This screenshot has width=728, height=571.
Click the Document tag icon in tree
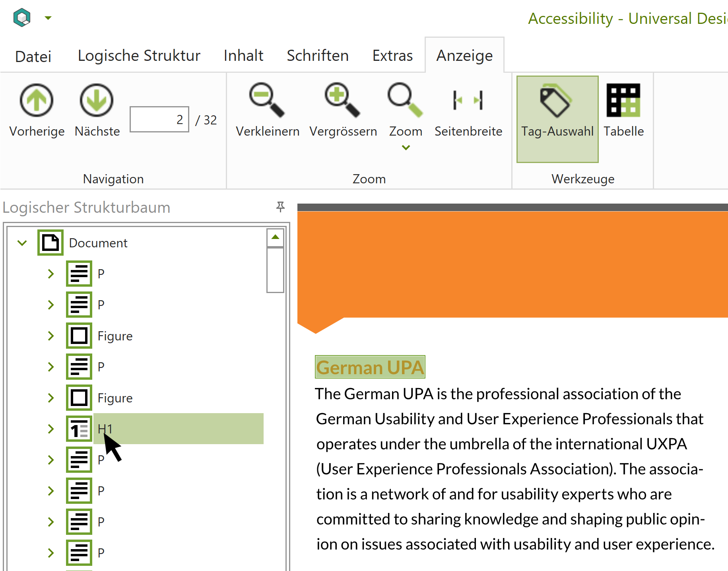click(x=50, y=243)
